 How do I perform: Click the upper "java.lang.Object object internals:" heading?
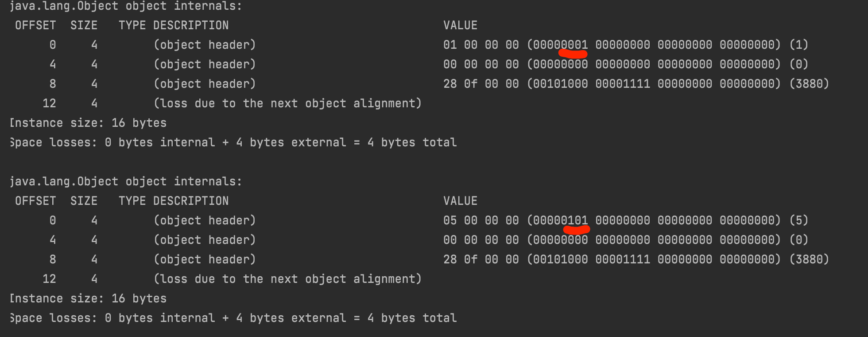pyautogui.click(x=126, y=6)
